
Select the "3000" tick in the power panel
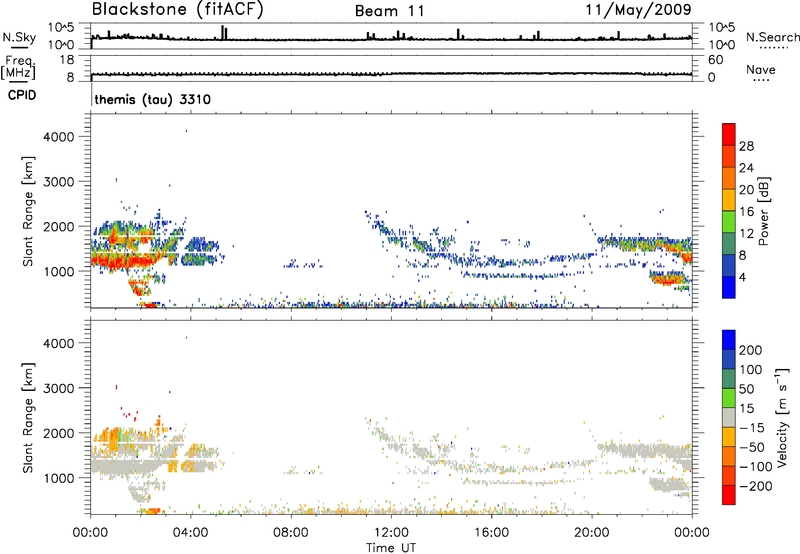coord(59,182)
